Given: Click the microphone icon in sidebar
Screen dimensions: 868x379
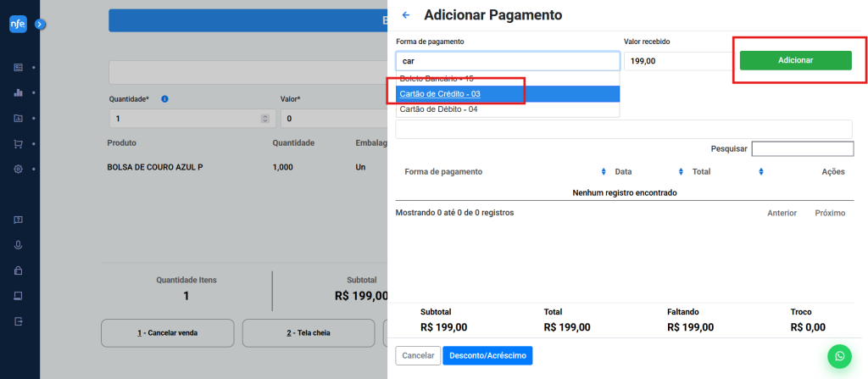Looking at the screenshot, I should (18, 245).
